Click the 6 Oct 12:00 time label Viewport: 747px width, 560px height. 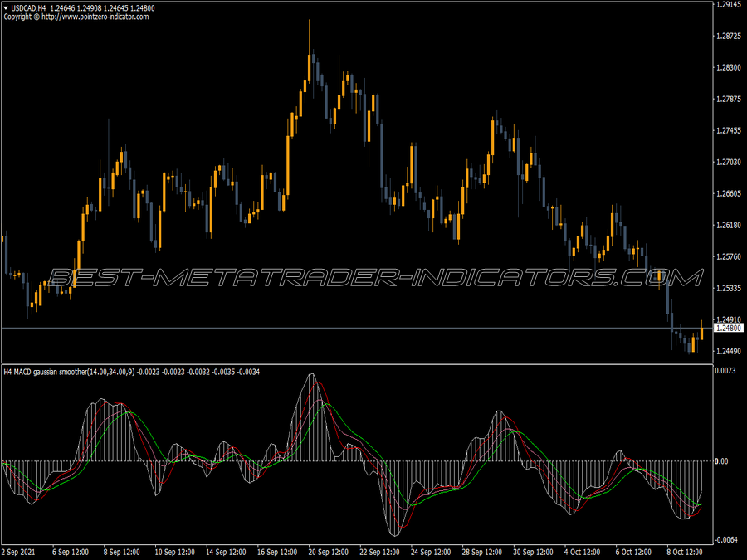pyautogui.click(x=633, y=552)
